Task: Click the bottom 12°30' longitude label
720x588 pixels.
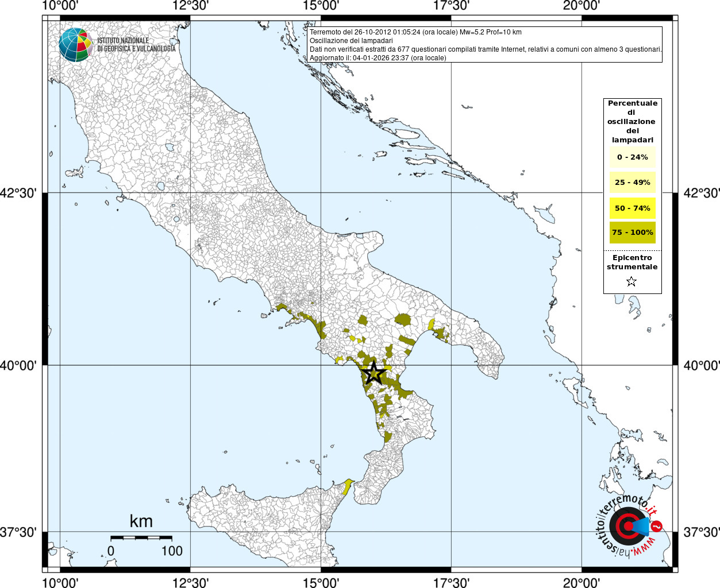Action: point(191,583)
